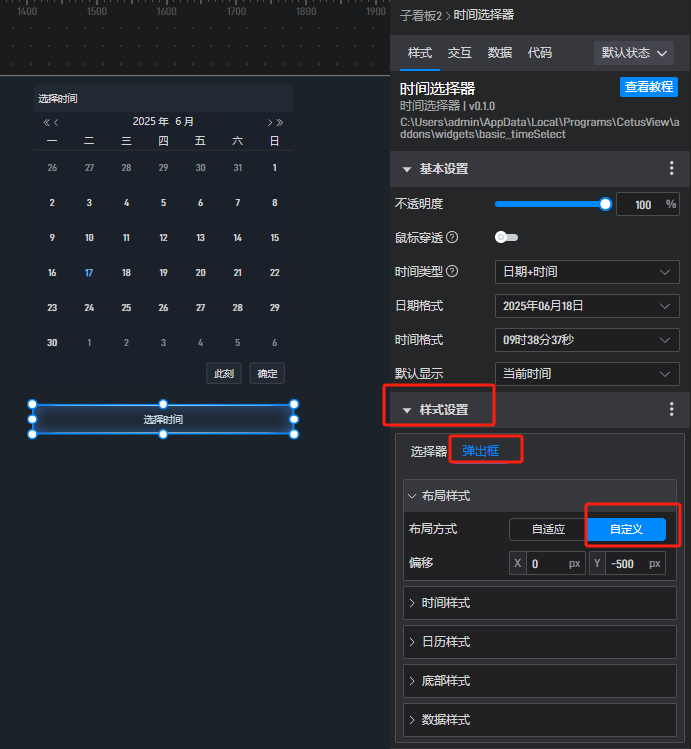Viewport: 691px width, 749px height.
Task: Click help icon next to 时间类型
Action: click(x=452, y=271)
